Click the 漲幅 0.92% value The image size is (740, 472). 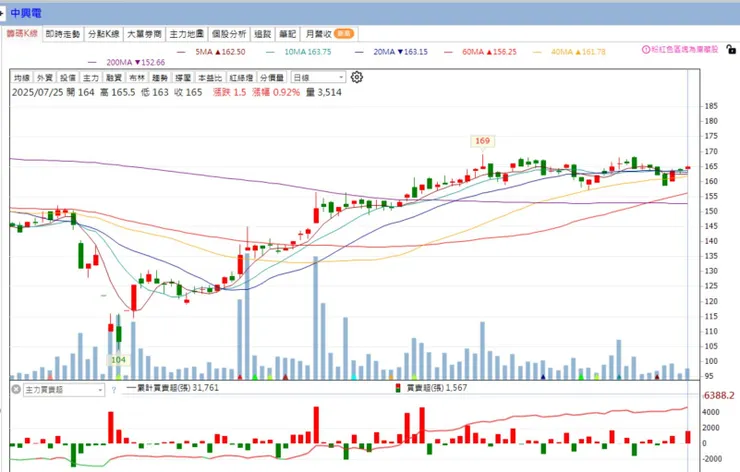(276, 93)
